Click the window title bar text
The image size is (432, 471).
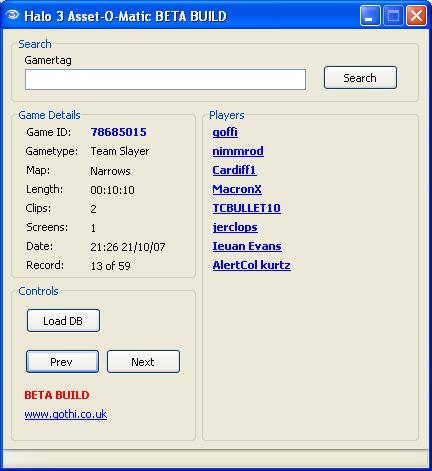[x=125, y=16]
